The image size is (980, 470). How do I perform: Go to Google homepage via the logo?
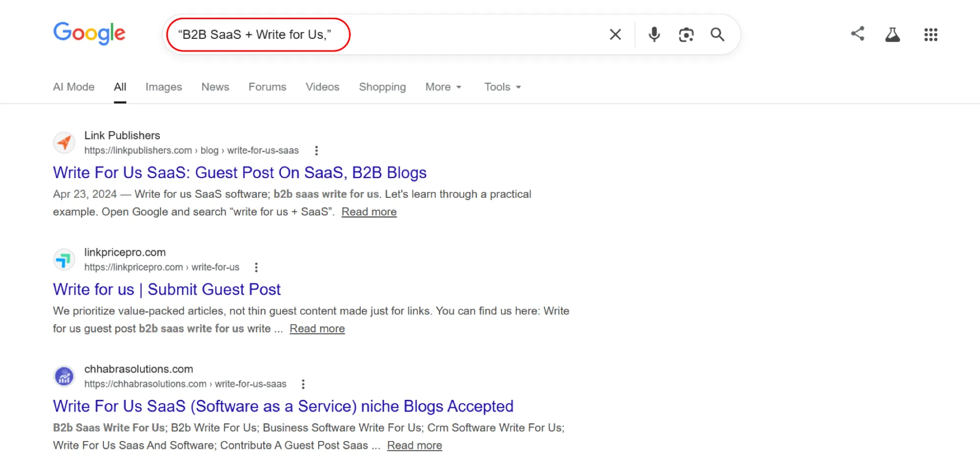[89, 33]
